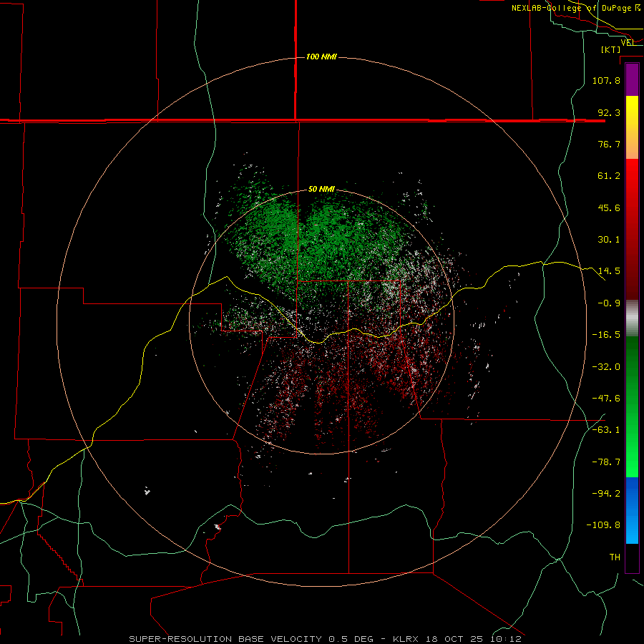
Task: Click the 14.5 value on velocity scale
Action: [x=609, y=271]
